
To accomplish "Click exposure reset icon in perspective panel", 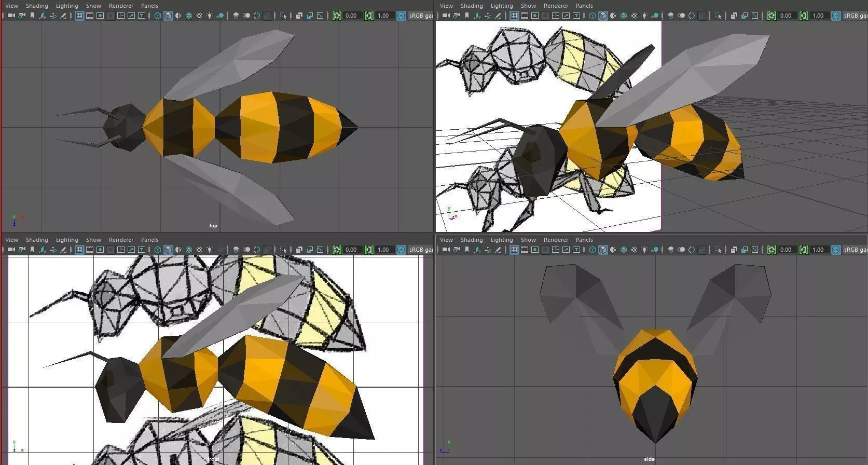I will [x=771, y=16].
